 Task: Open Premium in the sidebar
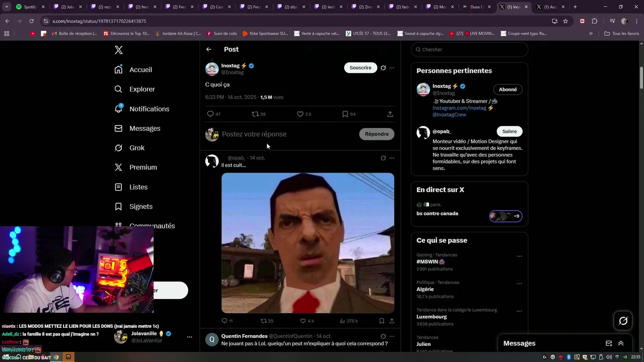pos(136,167)
